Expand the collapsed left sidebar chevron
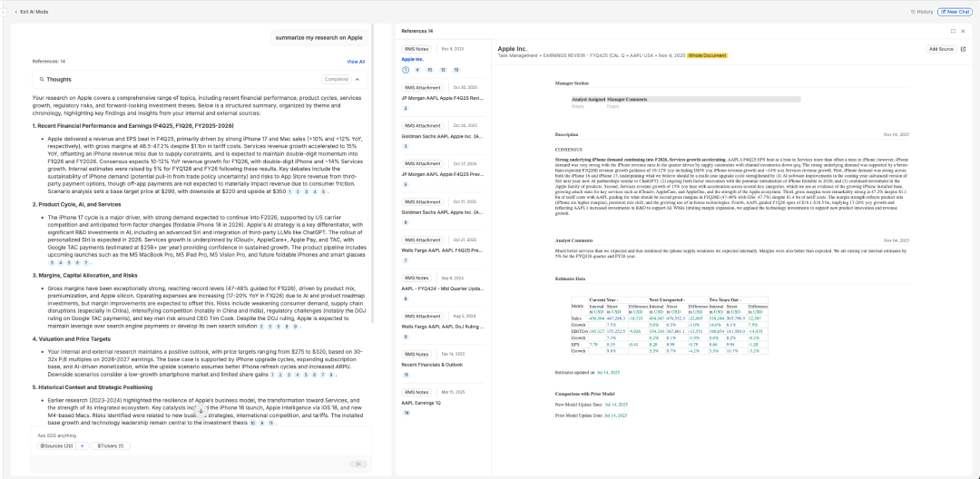The image size is (980, 479). pyautogui.click(x=3, y=12)
